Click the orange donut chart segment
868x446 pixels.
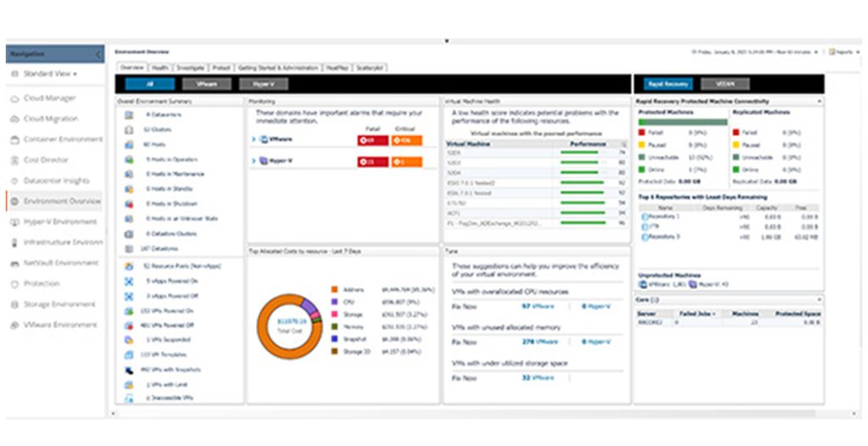click(264, 323)
